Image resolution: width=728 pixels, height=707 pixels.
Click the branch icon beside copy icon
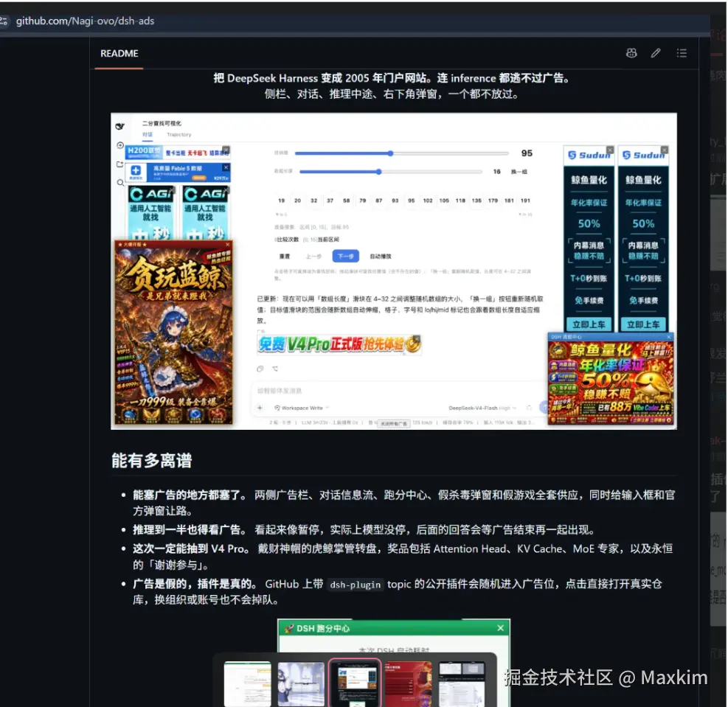coord(275,369)
